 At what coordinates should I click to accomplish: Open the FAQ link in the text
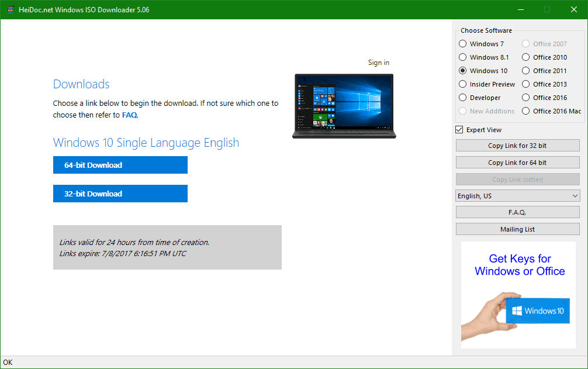[130, 115]
